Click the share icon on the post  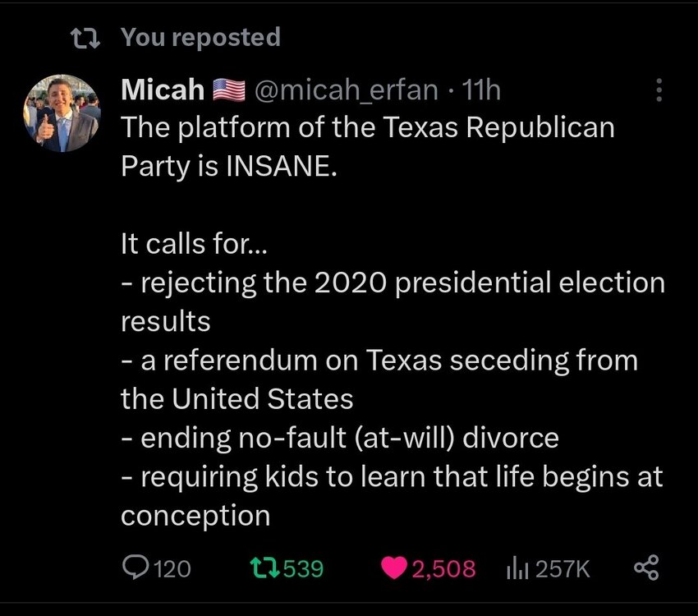pyautogui.click(x=646, y=568)
